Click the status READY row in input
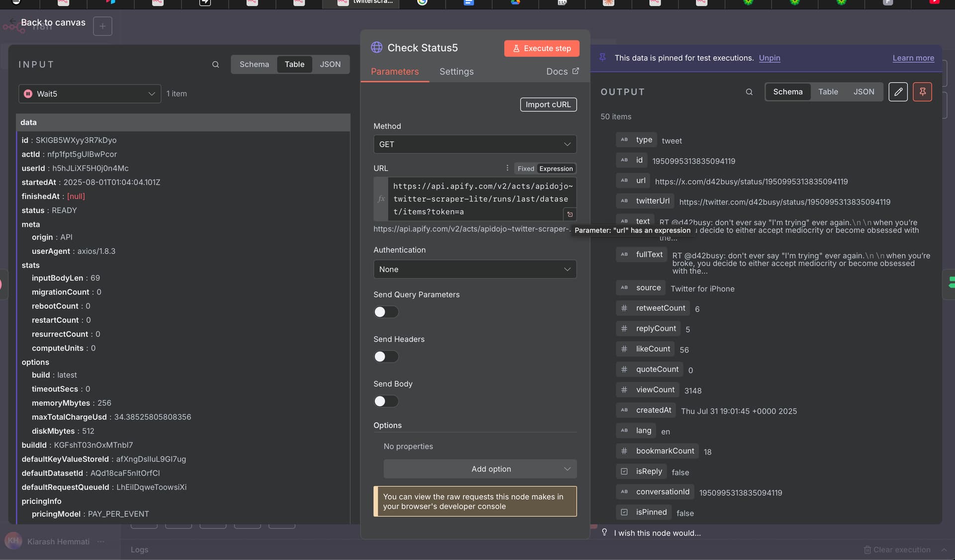955x560 pixels. point(49,210)
